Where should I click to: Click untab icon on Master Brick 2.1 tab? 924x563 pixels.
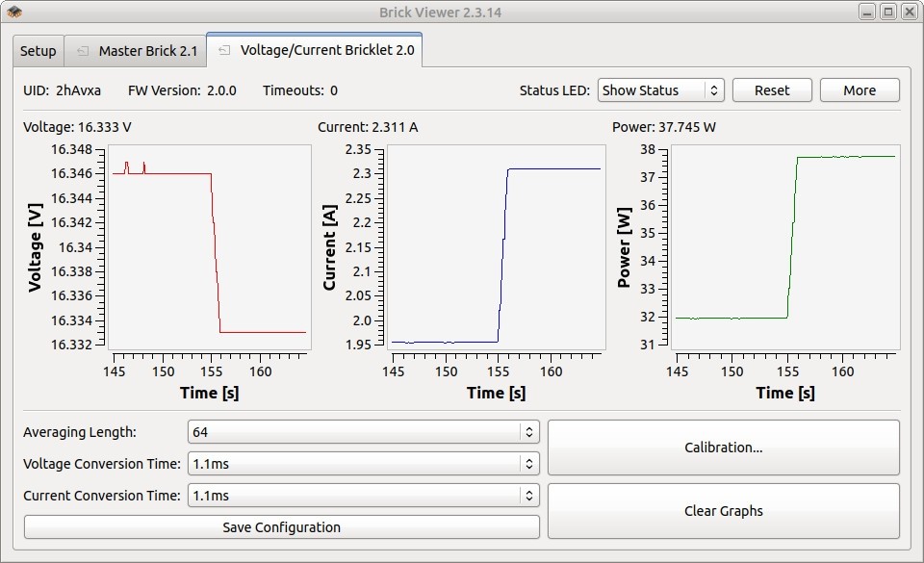coord(83,51)
